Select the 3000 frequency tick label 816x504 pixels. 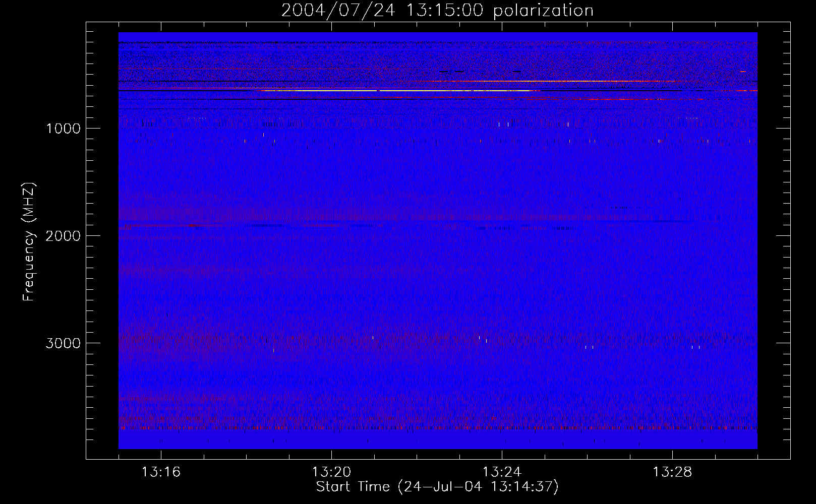[x=63, y=343]
